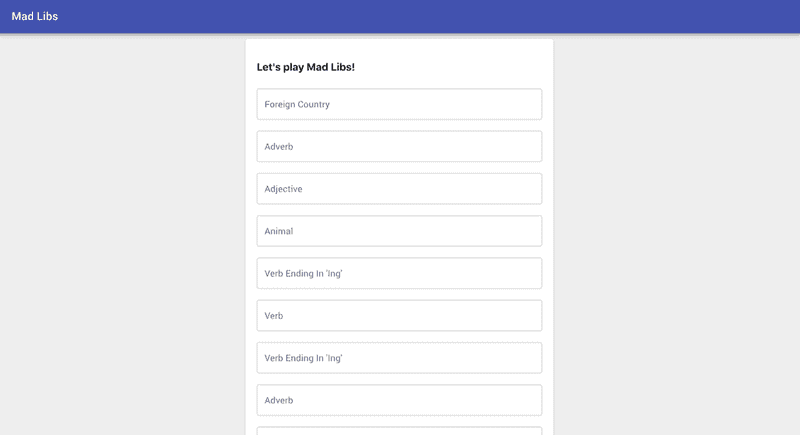Focus the first Adverb text field
This screenshot has width=800, height=435.
pyautogui.click(x=399, y=146)
